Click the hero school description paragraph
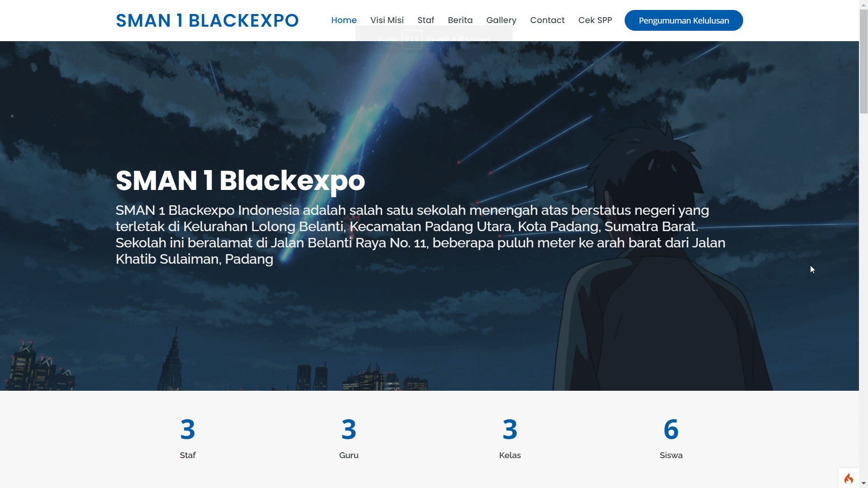Image resolution: width=868 pixels, height=488 pixels. [420, 234]
